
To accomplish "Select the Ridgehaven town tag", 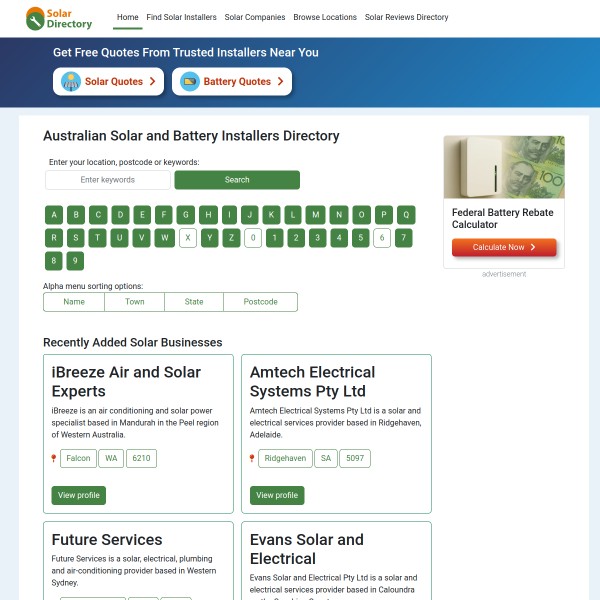I will coord(285,458).
